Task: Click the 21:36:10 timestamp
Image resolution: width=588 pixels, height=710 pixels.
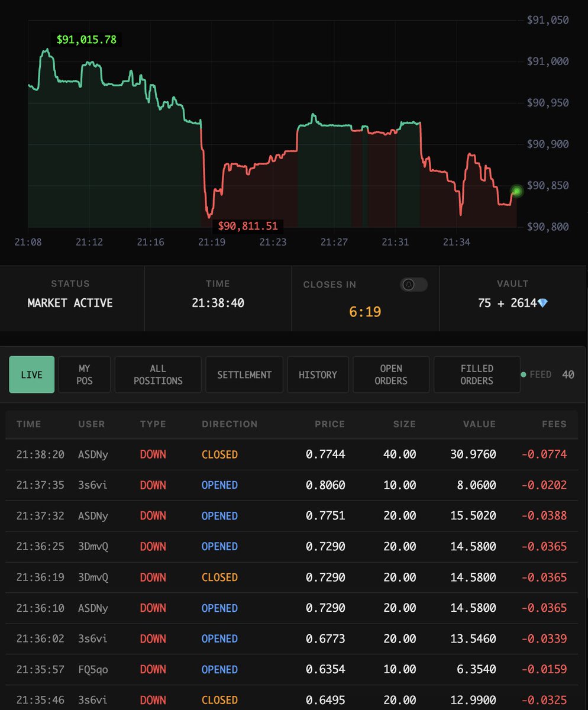Action: click(x=40, y=608)
